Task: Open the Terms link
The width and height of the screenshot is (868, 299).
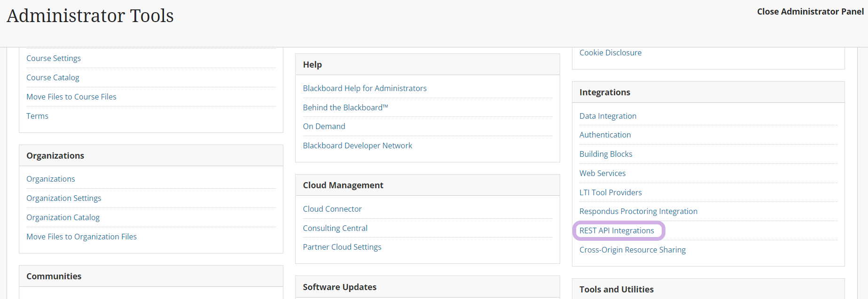Action: (37, 116)
